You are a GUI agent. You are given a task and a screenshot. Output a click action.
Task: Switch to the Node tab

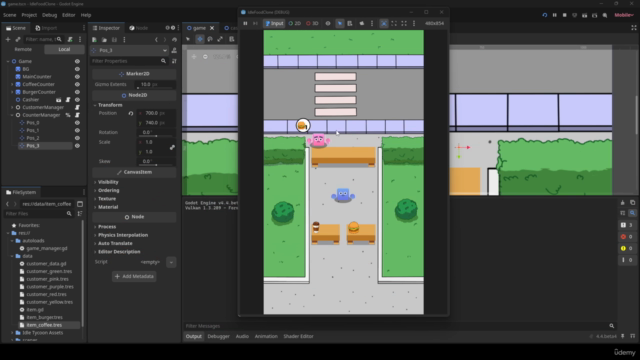138,28
